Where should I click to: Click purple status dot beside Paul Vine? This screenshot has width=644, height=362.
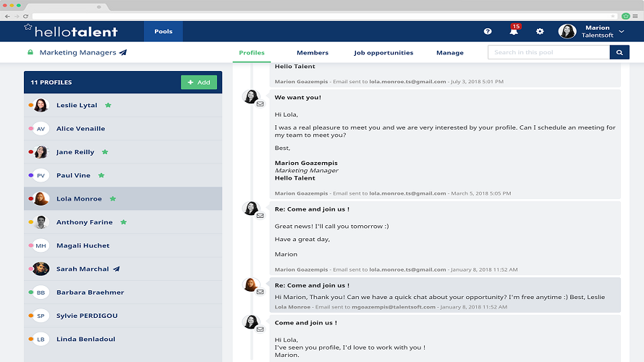(30, 175)
